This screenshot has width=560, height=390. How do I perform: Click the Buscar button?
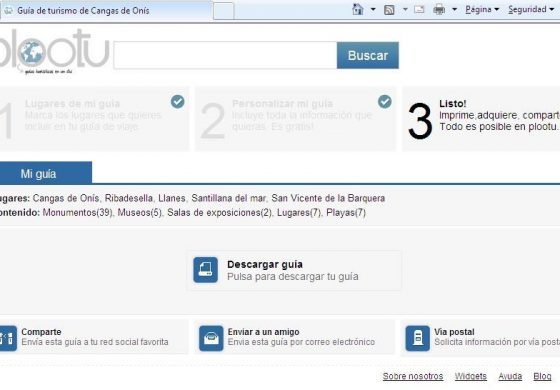pos(368,55)
